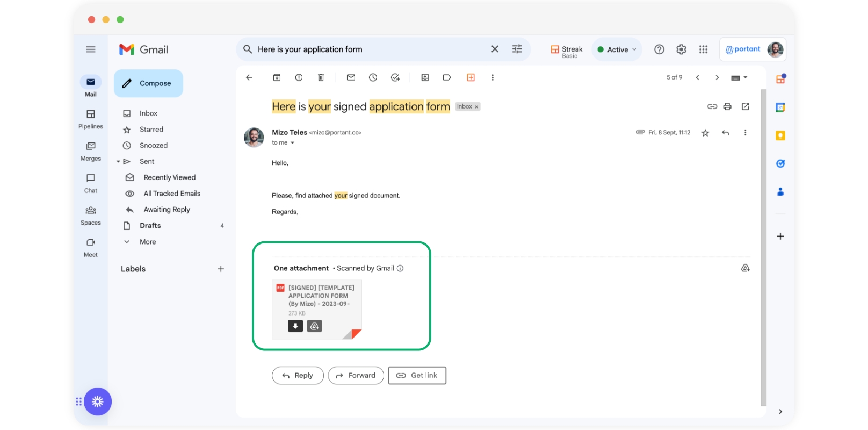Toggle the main menu hamburger
The image size is (868, 430).
pos(91,49)
